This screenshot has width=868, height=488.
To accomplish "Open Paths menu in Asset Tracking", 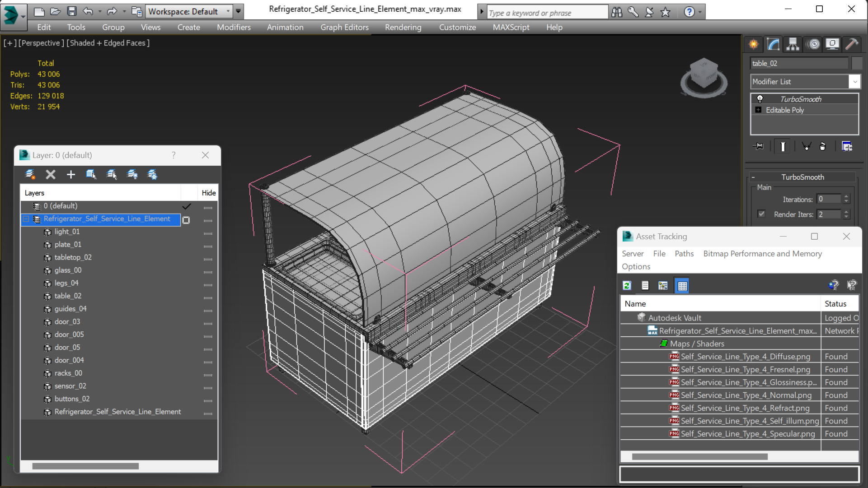I will 684,254.
